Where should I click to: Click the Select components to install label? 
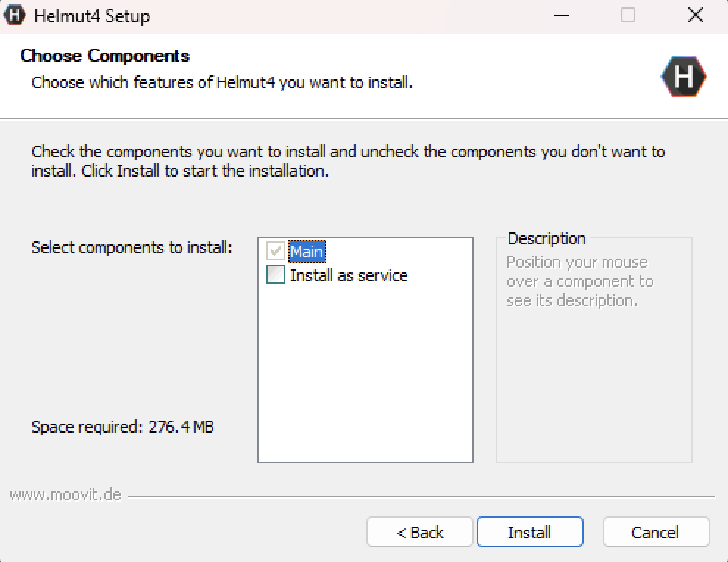click(x=132, y=247)
